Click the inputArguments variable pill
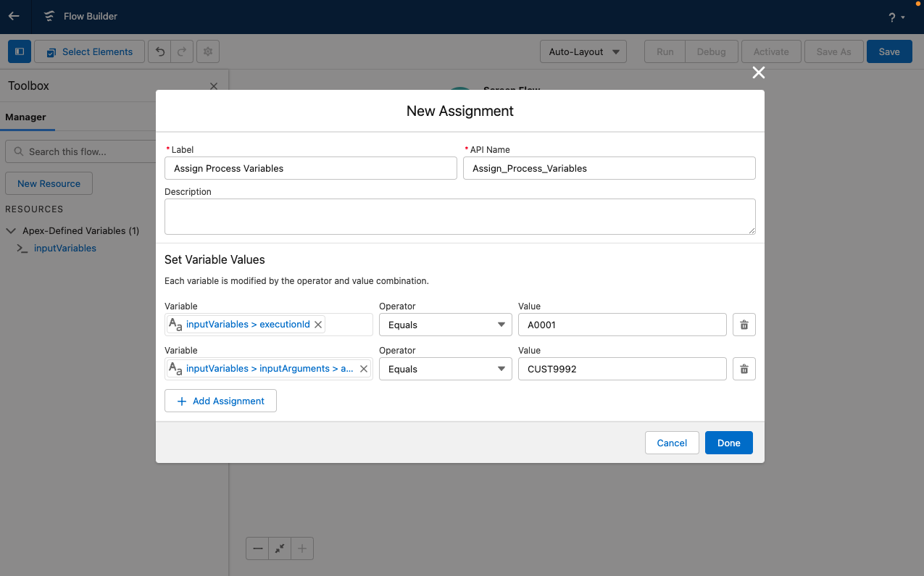This screenshot has height=576, width=924. [270, 369]
